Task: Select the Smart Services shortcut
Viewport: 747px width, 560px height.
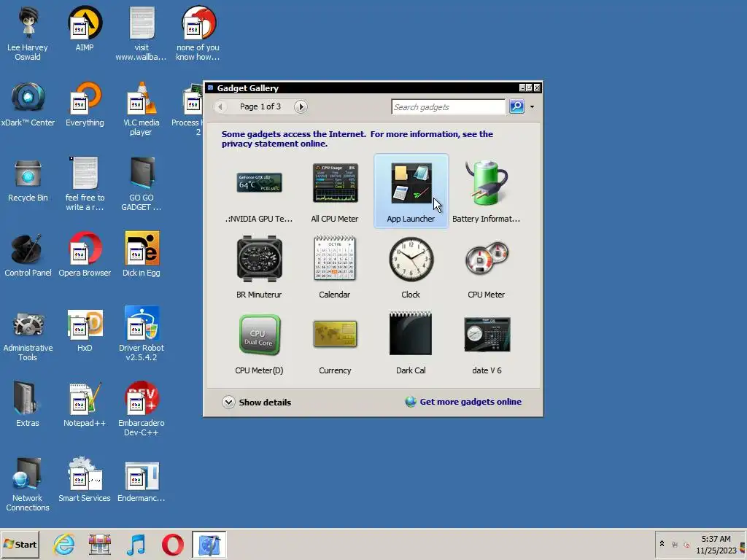Action: point(85,481)
